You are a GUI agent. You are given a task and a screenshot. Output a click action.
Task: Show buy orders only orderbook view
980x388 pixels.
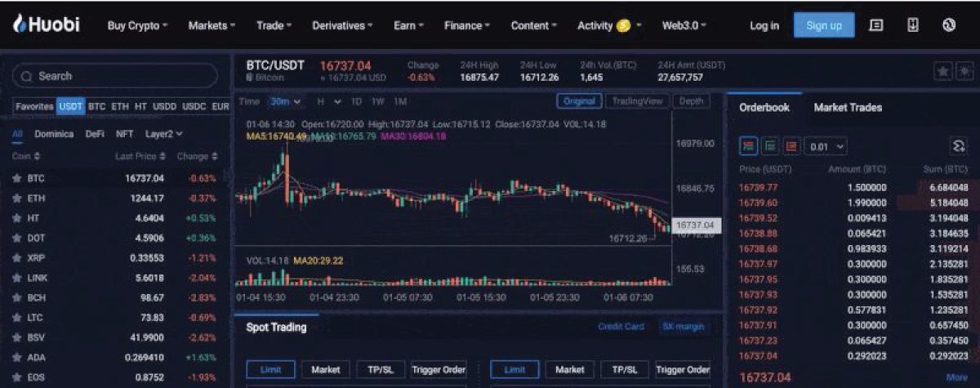click(x=769, y=146)
